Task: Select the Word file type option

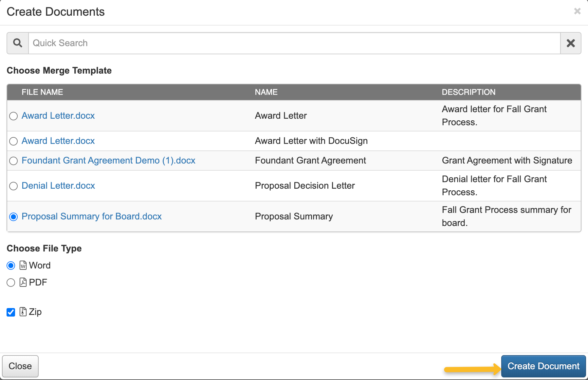Action: 10,265
